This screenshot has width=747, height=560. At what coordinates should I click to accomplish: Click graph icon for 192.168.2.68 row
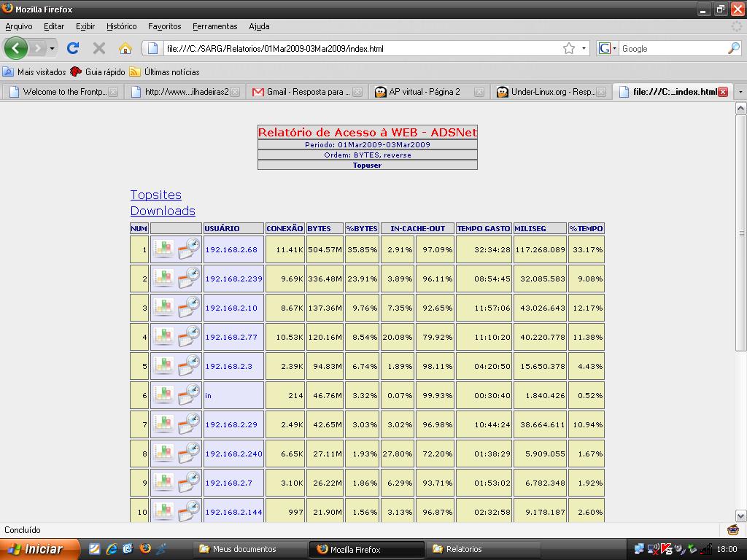point(163,249)
